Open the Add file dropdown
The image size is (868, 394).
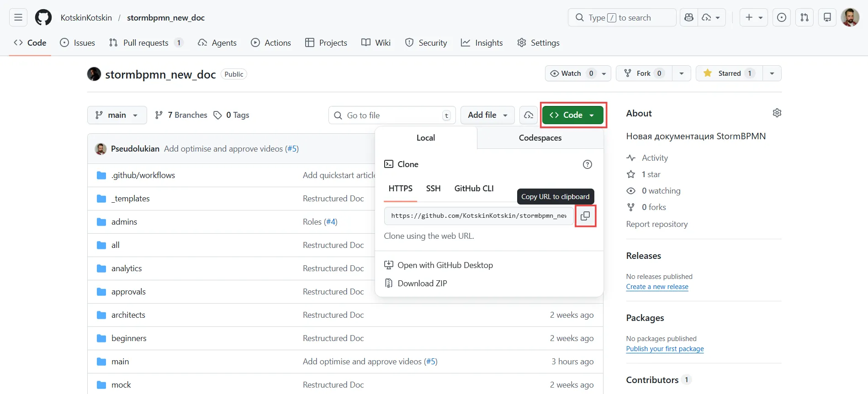pos(487,115)
